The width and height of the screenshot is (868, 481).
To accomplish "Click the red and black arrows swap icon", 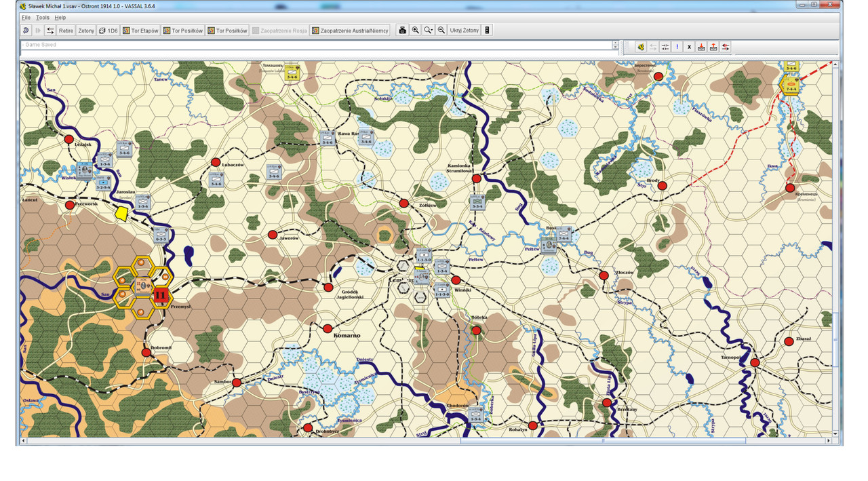I will (x=726, y=47).
